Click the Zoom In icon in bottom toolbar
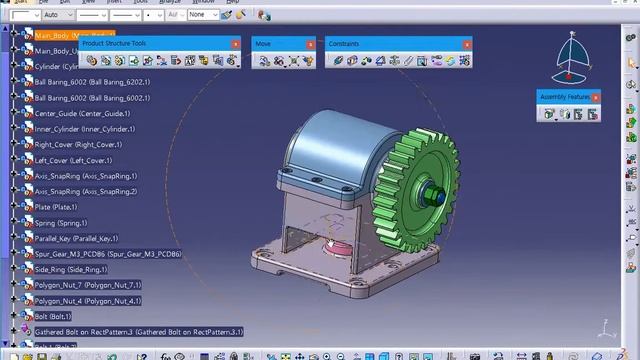This screenshot has height=360, width=640. point(327,357)
